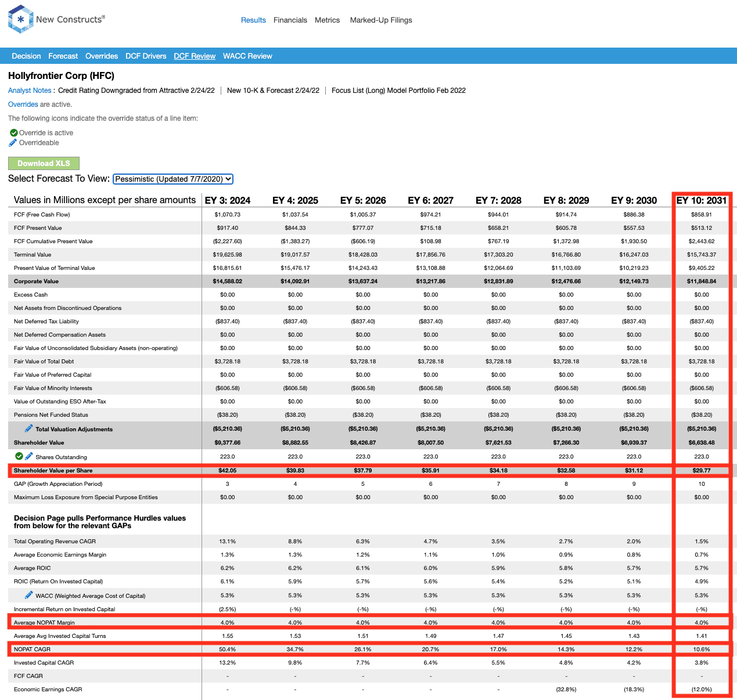Image resolution: width=737 pixels, height=700 pixels.
Task: Click pencil icon beside Shares Outstanding
Action: coord(29,456)
